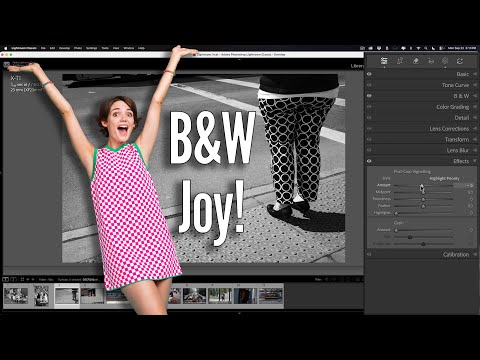
Task: Toggle the B & W panel eye icon
Action: (x=369, y=96)
